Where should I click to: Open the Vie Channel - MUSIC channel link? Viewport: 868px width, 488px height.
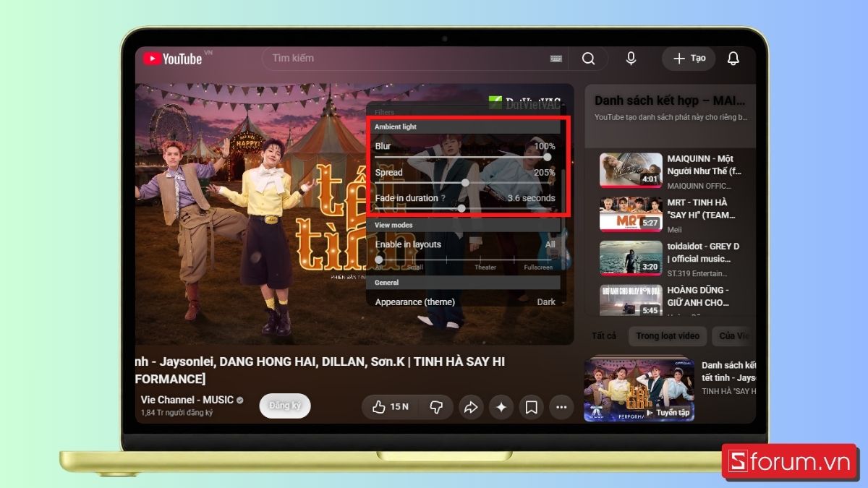point(187,400)
